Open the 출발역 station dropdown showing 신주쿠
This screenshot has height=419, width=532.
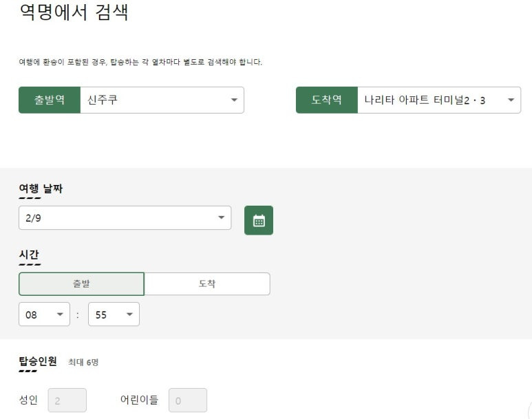coord(162,100)
